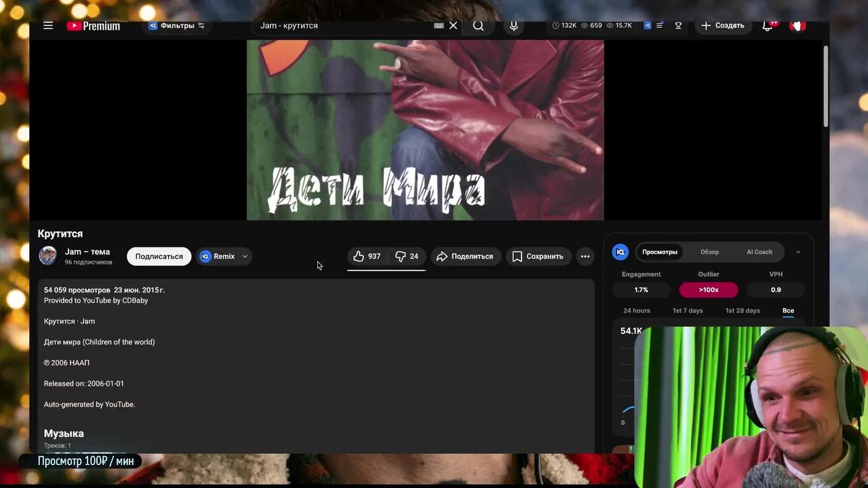This screenshot has width=868, height=488.
Task: Open the Jam – тема channel name
Action: pyautogui.click(x=87, y=251)
